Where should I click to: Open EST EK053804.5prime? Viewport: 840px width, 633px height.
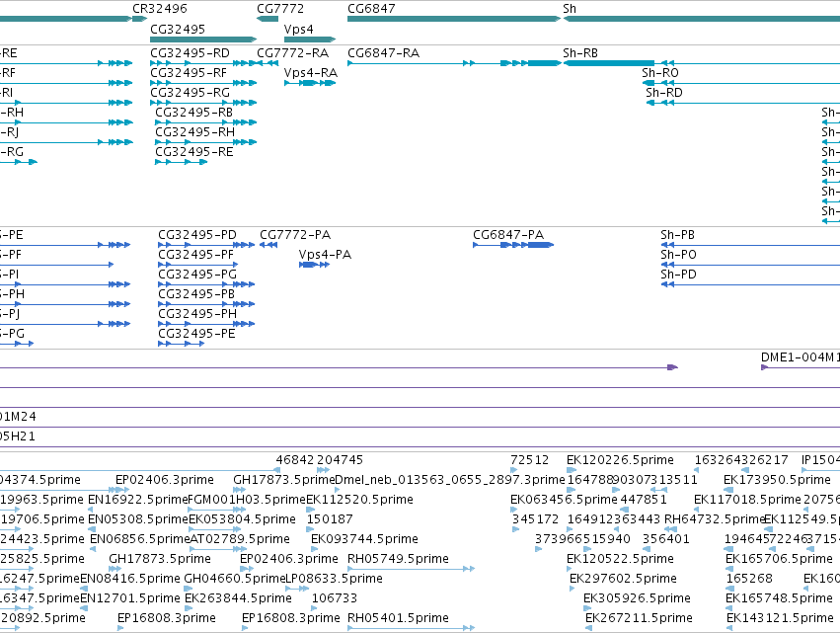coord(242,519)
